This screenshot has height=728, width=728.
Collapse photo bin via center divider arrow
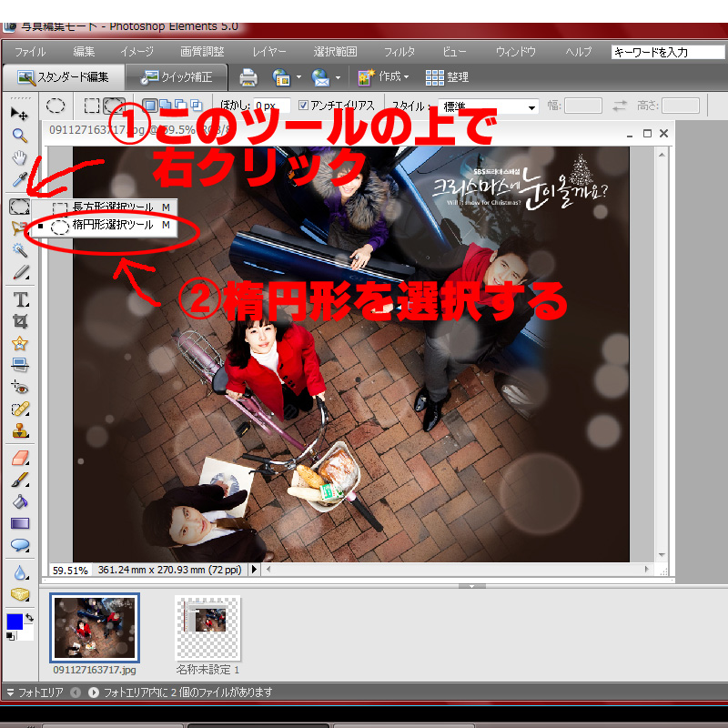point(471,586)
